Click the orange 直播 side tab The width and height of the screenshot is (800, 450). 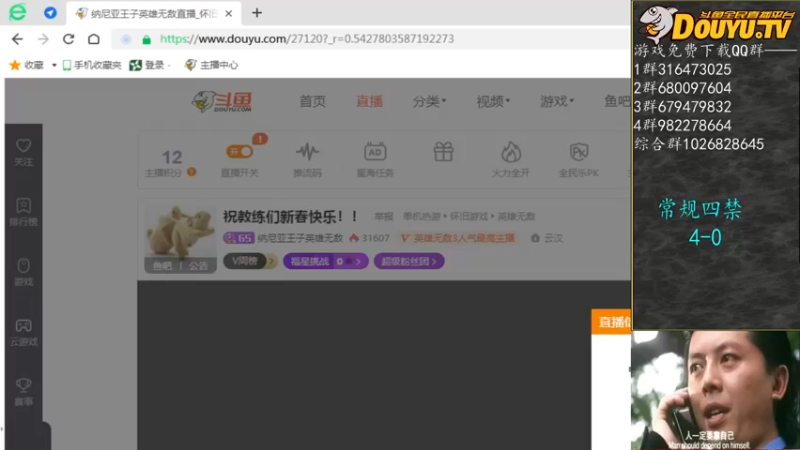pos(611,322)
